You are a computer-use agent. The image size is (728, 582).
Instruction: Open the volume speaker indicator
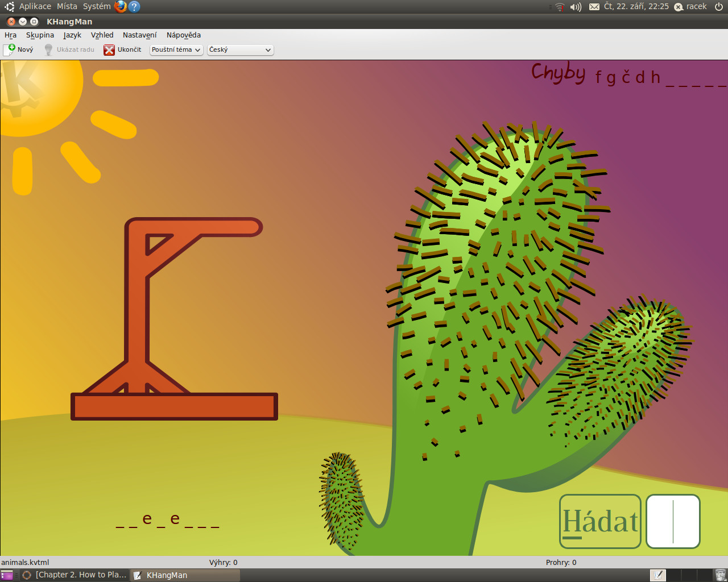[x=576, y=7]
